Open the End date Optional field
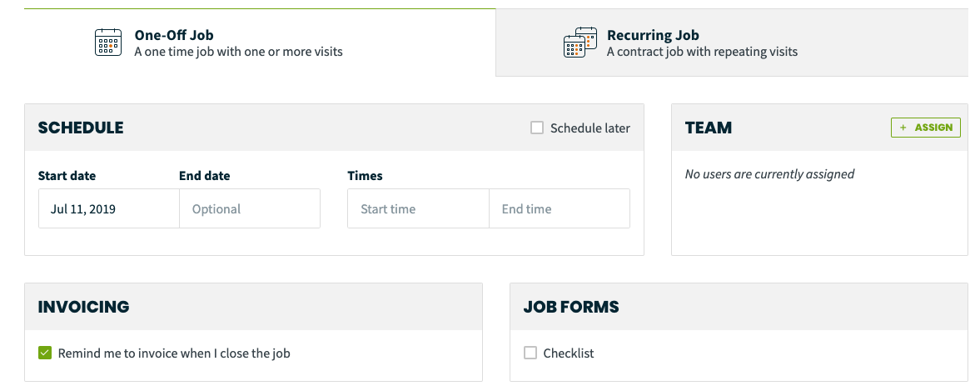 coord(250,209)
